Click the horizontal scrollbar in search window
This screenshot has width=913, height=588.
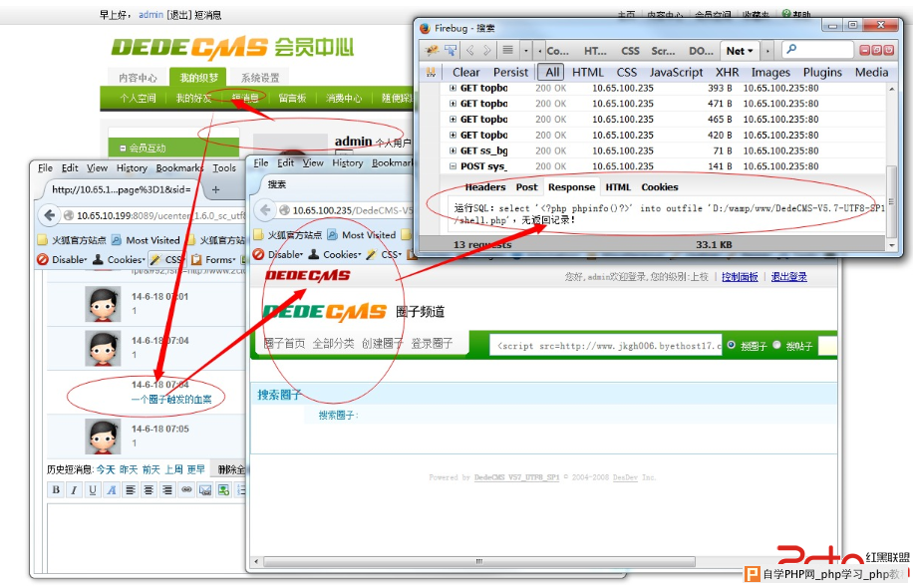click(x=478, y=562)
